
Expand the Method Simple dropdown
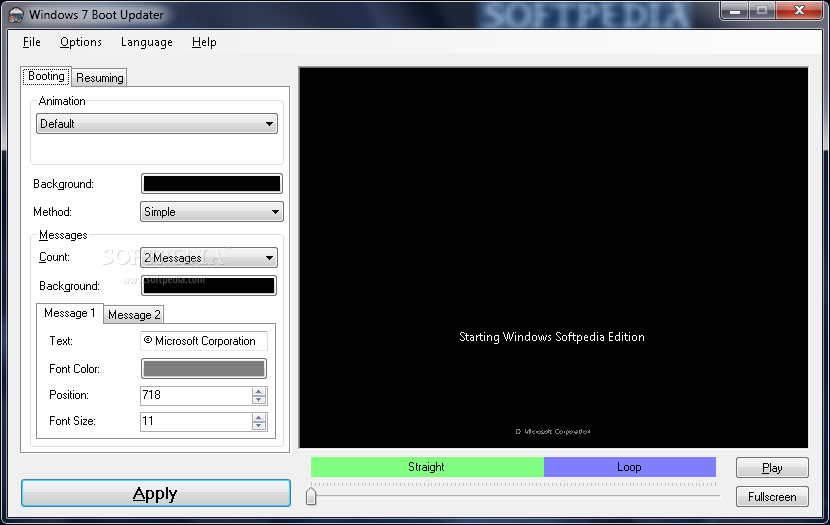(212, 212)
